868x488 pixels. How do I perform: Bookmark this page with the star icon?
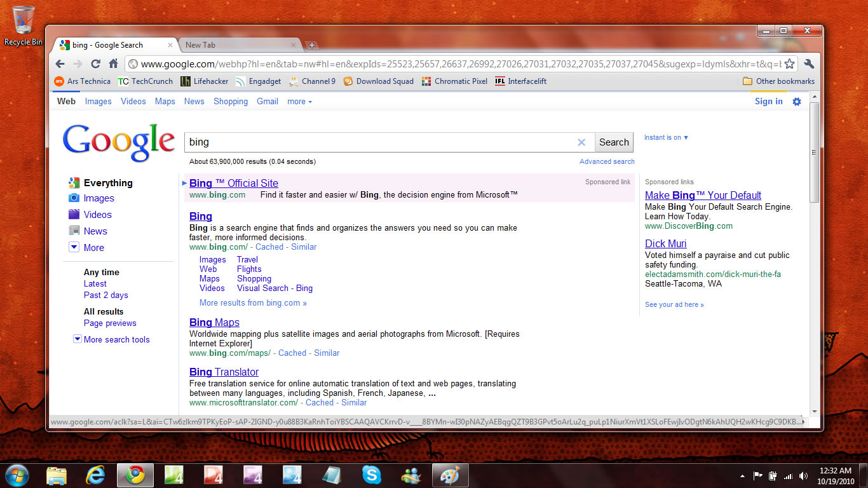pyautogui.click(x=789, y=64)
